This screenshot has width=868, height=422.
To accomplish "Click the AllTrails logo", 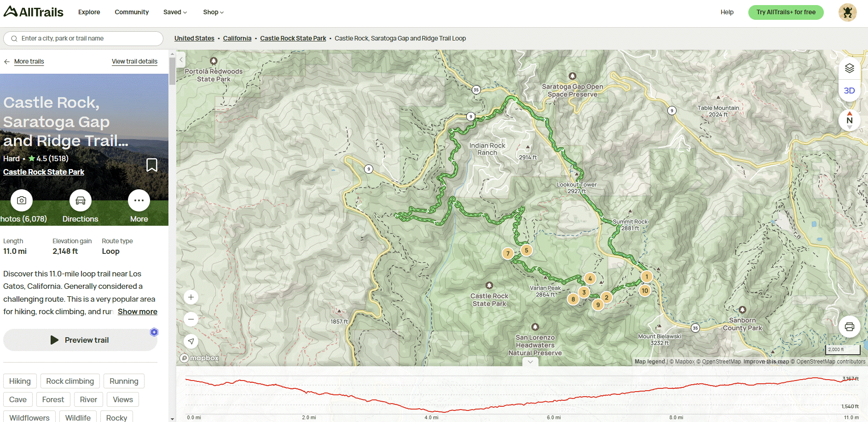I will pos(33,12).
